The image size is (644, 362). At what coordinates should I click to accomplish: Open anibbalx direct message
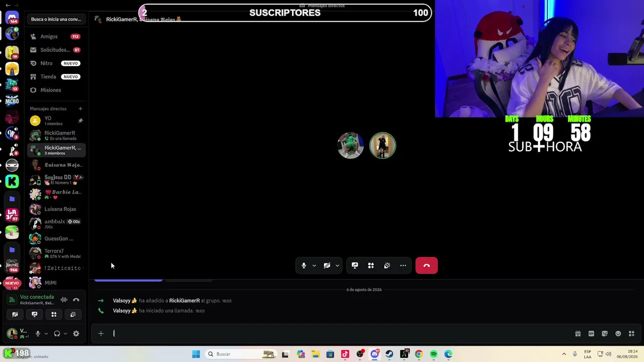(56, 224)
